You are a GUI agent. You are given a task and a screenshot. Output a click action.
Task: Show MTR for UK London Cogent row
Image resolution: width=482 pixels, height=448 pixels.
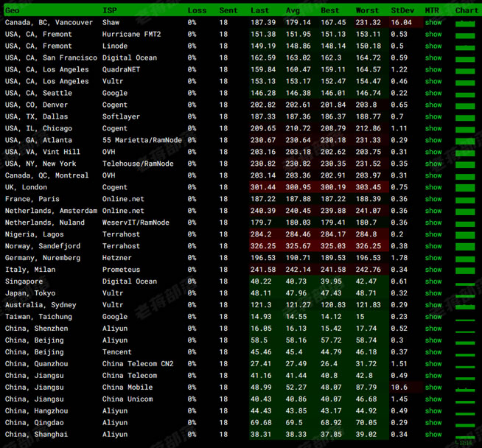[x=433, y=187]
